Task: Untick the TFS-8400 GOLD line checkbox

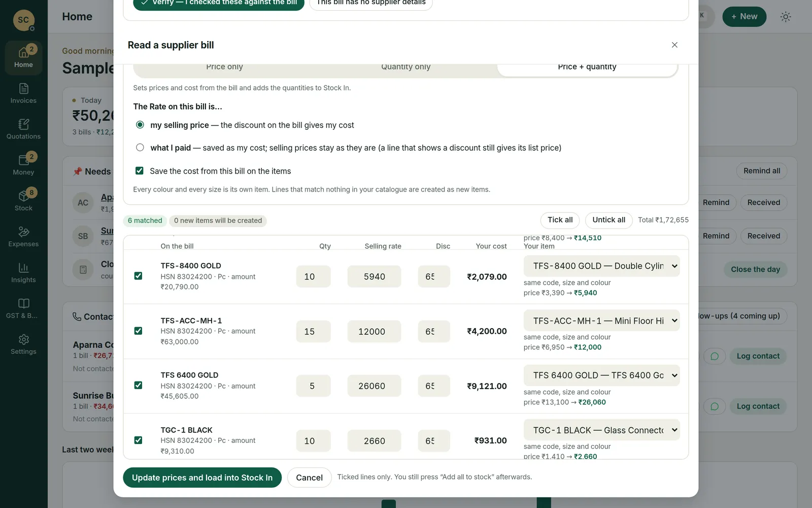Action: (138, 276)
